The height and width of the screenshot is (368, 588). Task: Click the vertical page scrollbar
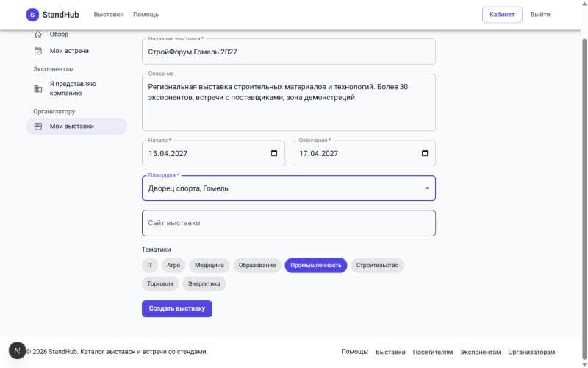pos(584,199)
